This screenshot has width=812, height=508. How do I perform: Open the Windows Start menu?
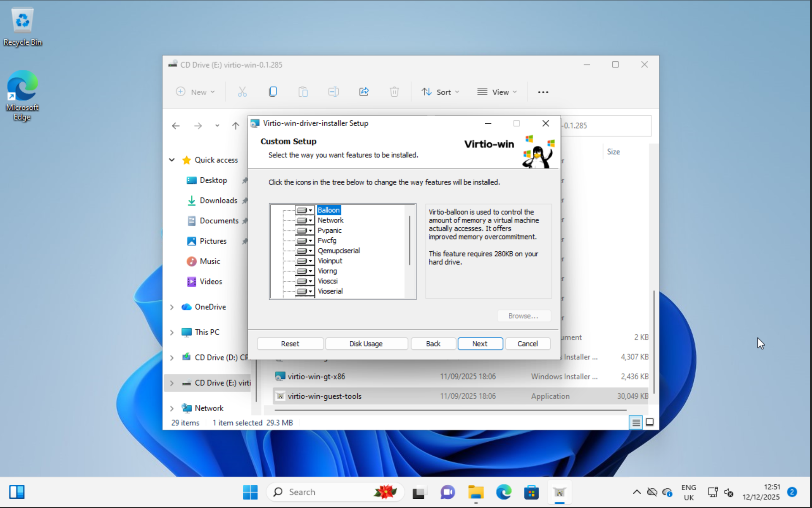(x=250, y=492)
